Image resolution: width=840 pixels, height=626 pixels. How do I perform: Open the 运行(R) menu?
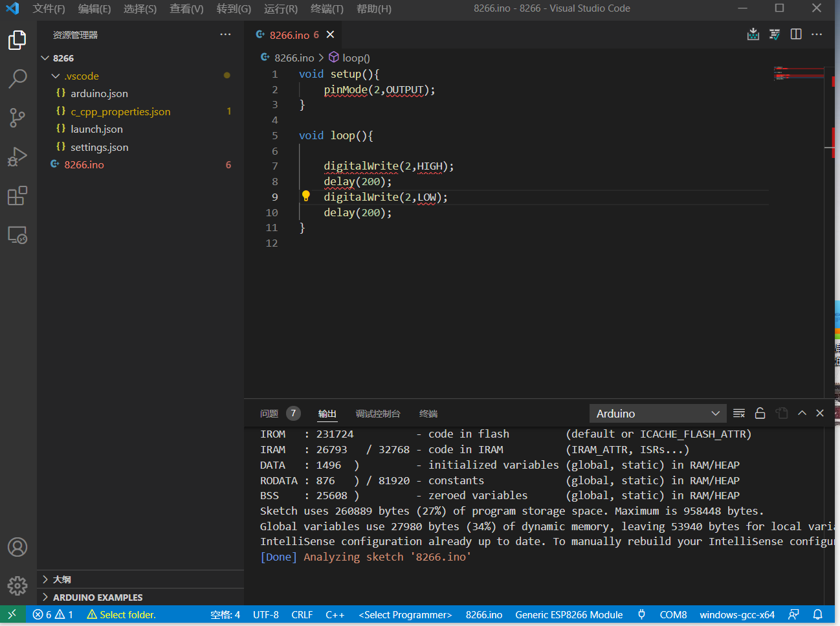(281, 8)
